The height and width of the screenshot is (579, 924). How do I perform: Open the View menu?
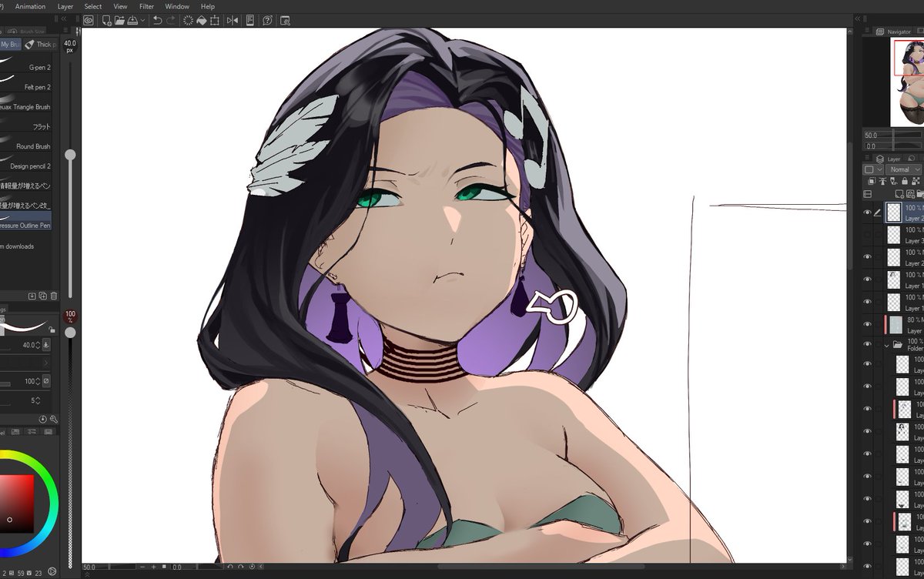(120, 6)
